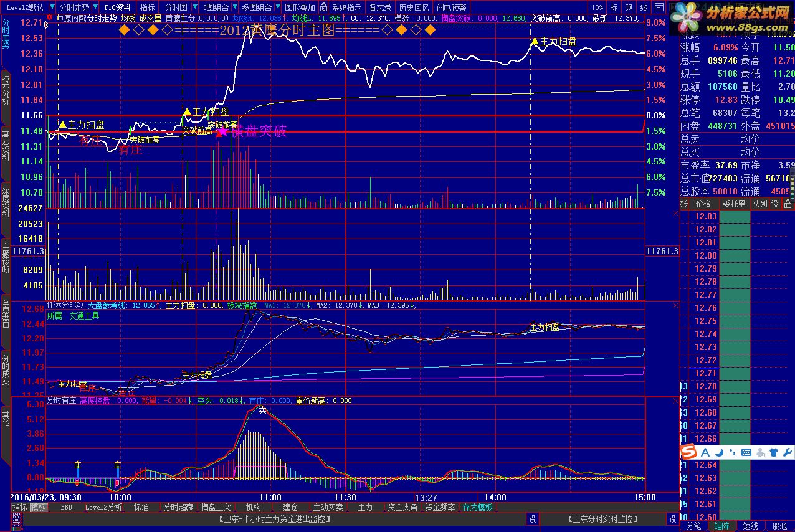Select the 全真盘口 left sidebar tab
This screenshot has height=532, width=795.
6,313
